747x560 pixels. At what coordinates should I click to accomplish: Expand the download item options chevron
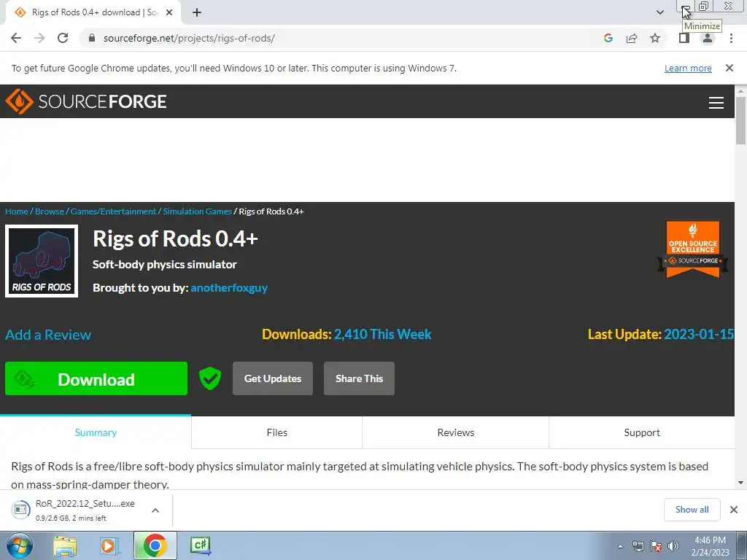[155, 510]
